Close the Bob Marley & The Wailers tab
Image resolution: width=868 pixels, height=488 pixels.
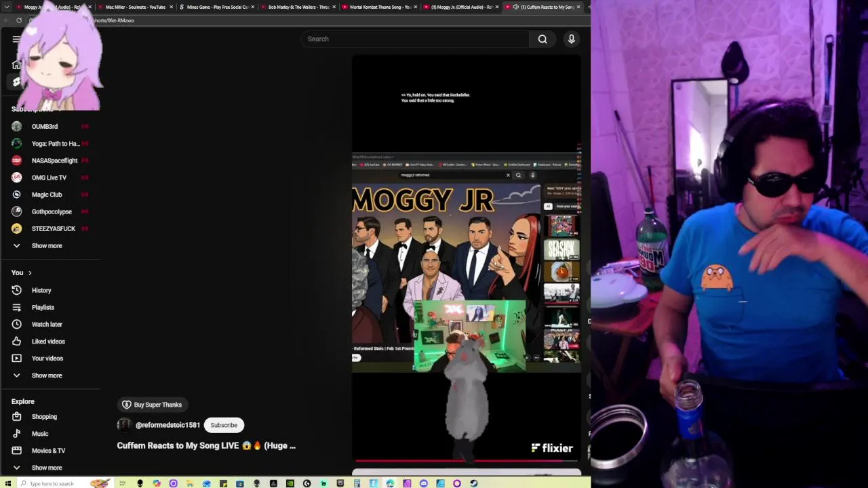pyautogui.click(x=334, y=7)
